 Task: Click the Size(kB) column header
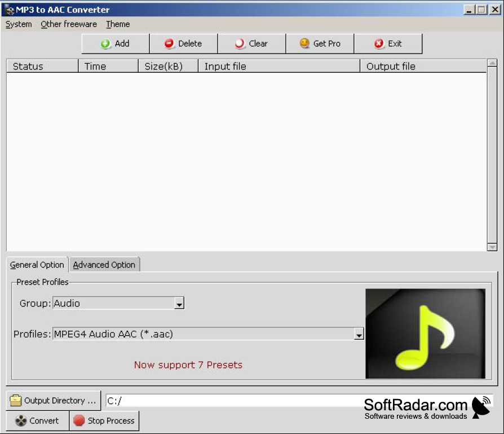coord(168,66)
